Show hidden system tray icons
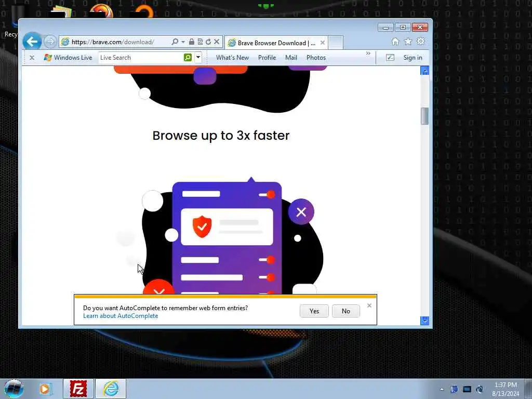Screen dimensions: 532x399 [x=442, y=389]
